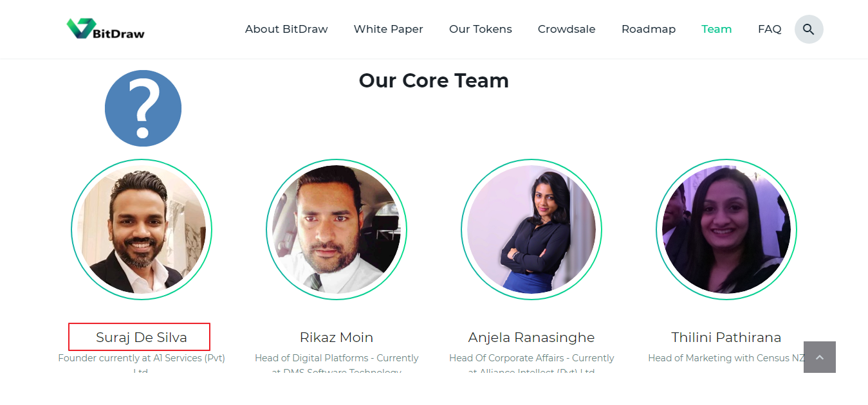Click Anjela Ranasinghe's profile photo

[x=531, y=230]
